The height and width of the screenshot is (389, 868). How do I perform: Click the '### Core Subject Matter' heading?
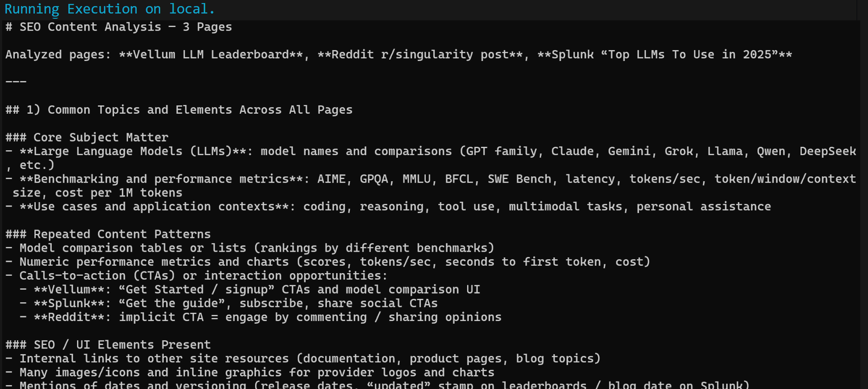click(87, 138)
